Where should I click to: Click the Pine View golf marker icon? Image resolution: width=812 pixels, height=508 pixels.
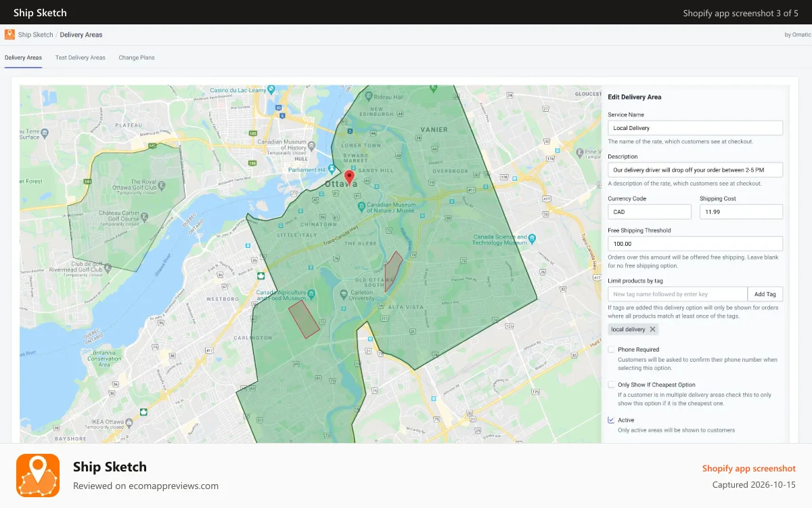(x=580, y=152)
